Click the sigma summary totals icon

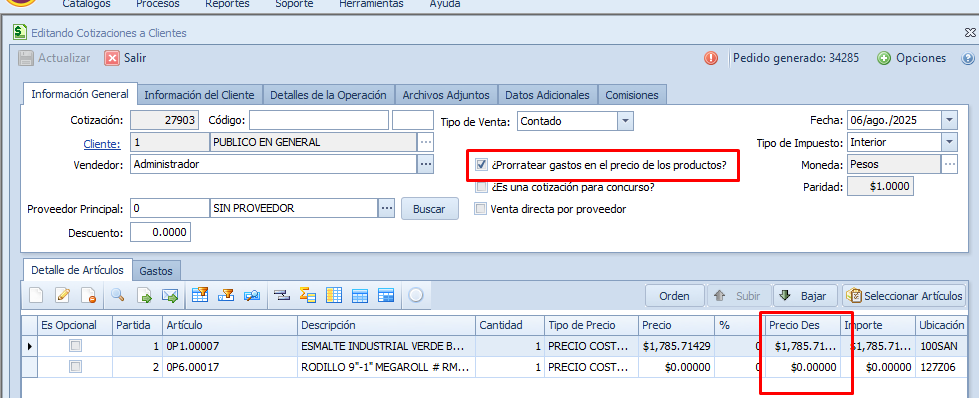(308, 296)
